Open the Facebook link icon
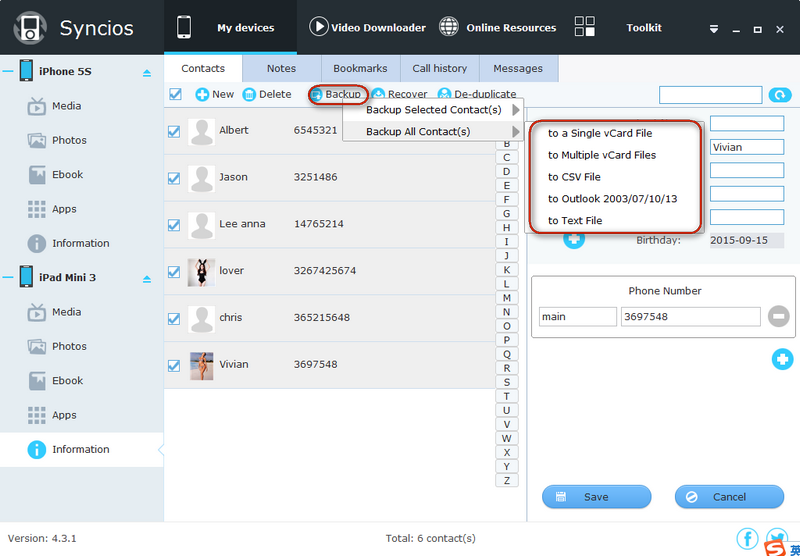Screen dimensions: 800x556 (x=747, y=539)
